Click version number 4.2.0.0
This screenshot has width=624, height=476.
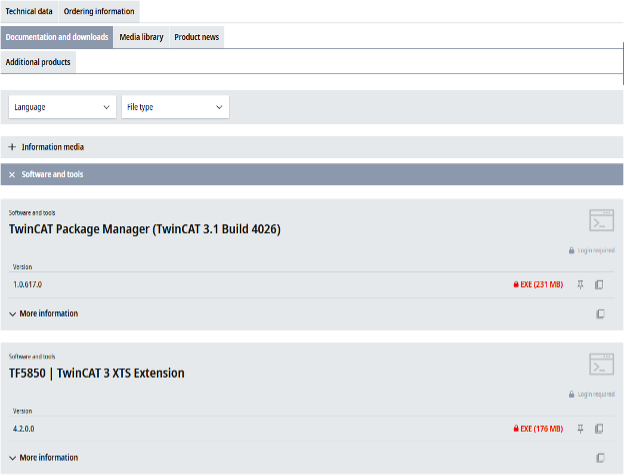(x=23, y=429)
